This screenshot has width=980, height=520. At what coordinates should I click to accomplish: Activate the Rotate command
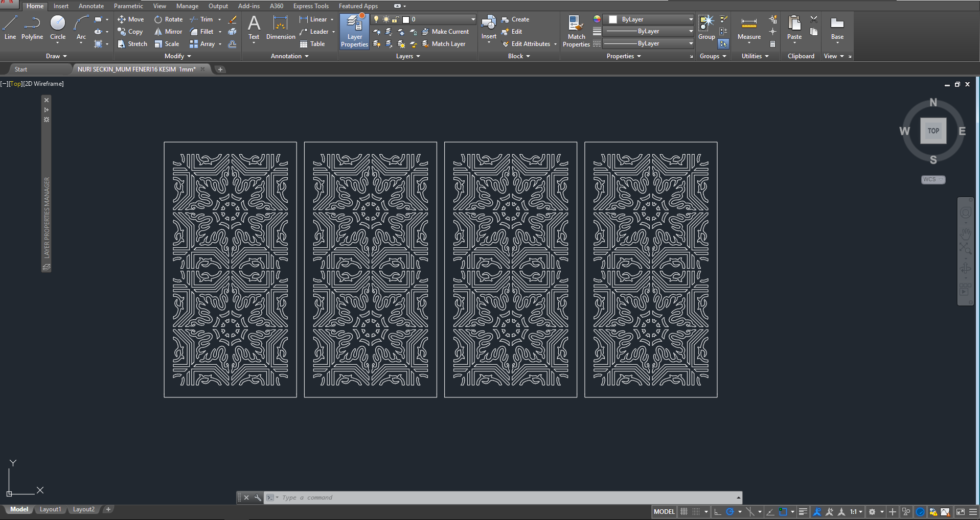(x=168, y=19)
